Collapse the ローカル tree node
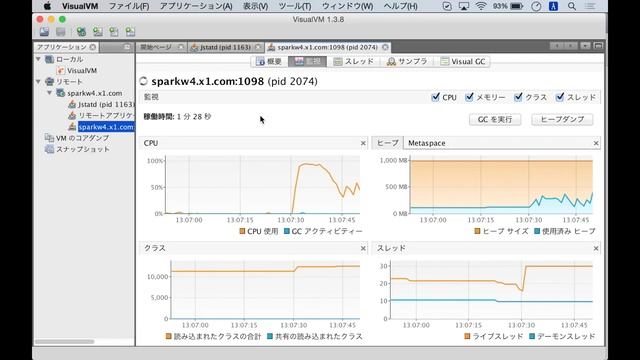 39,59
